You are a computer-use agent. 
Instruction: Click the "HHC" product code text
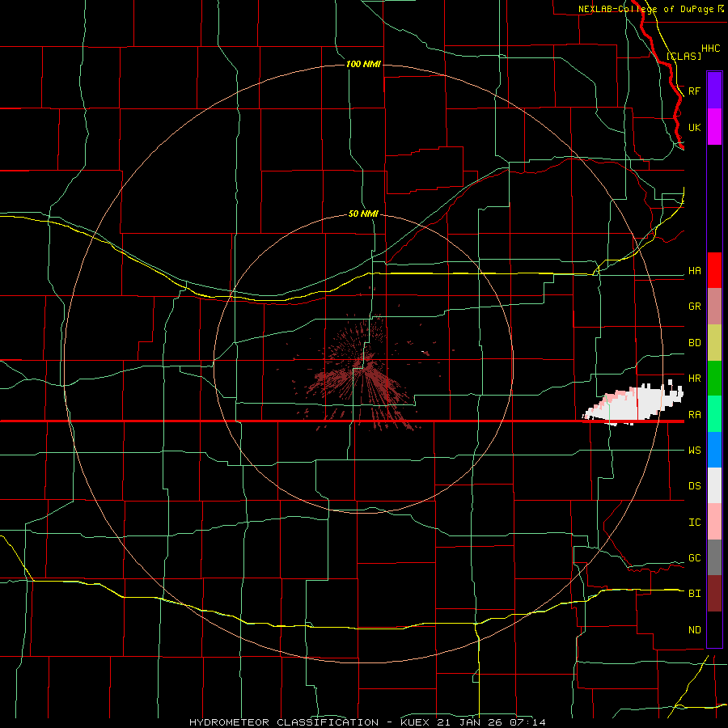(x=710, y=49)
